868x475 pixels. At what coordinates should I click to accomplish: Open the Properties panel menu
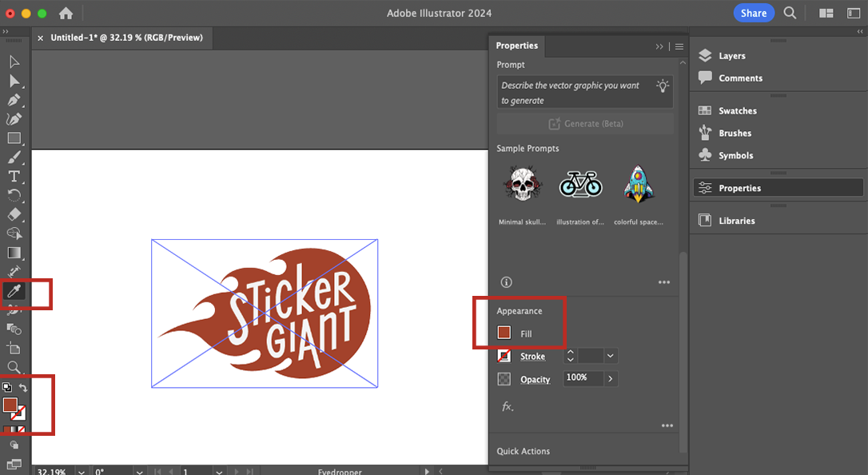tap(679, 47)
